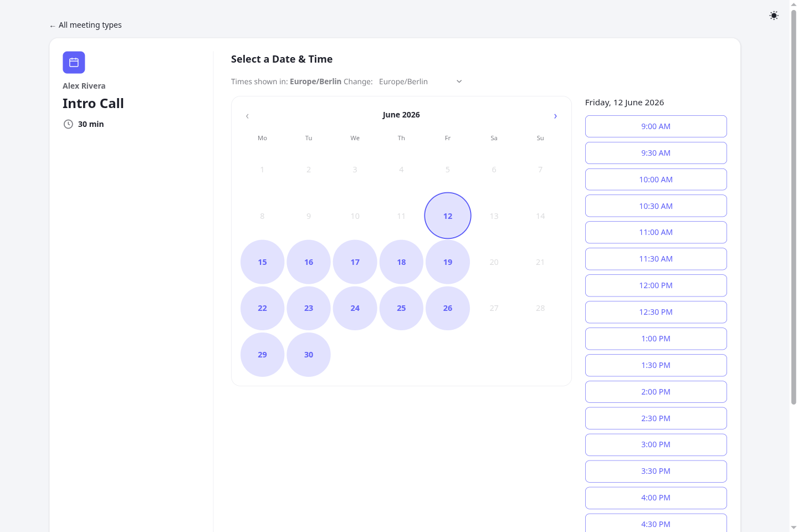
Task: Click the Fr weekday column header
Action: 448,138
